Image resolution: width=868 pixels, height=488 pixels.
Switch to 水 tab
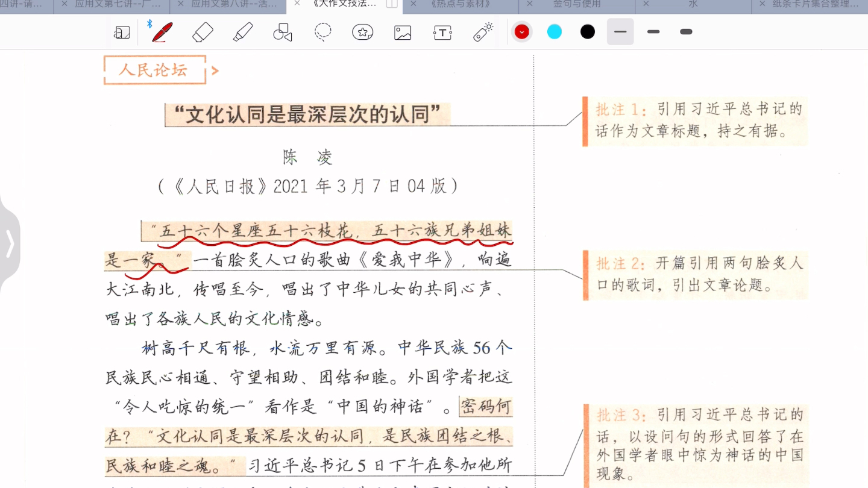point(693,4)
